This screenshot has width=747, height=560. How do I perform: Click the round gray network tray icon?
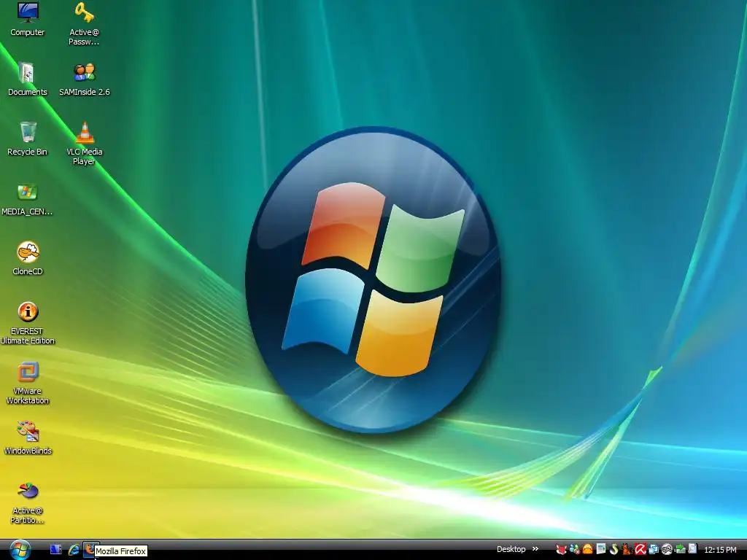(667, 550)
